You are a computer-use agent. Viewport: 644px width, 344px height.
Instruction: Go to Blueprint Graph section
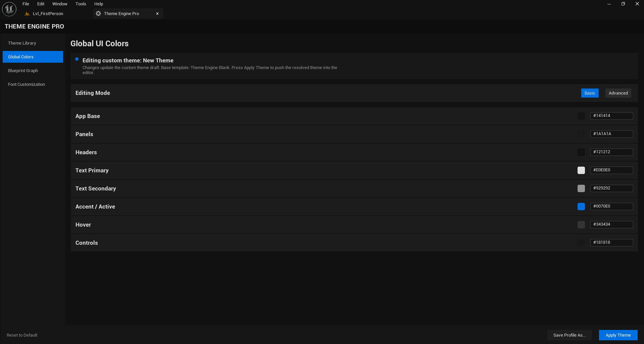tap(33, 71)
